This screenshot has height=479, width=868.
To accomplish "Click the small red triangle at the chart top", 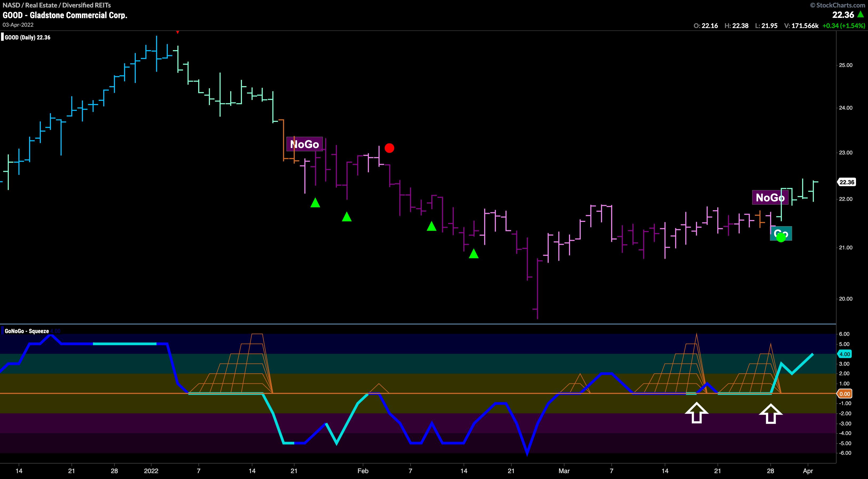I will pyautogui.click(x=178, y=32).
